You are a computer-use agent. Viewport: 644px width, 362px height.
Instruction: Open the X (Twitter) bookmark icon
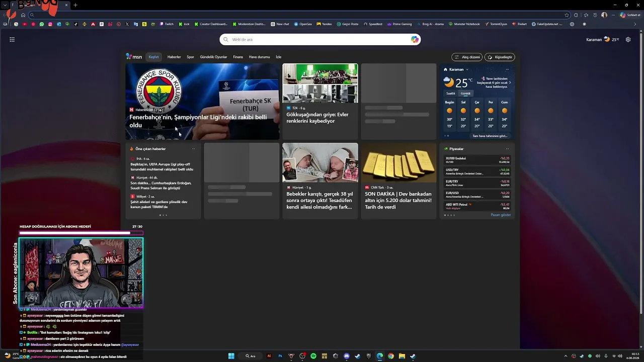(127, 24)
